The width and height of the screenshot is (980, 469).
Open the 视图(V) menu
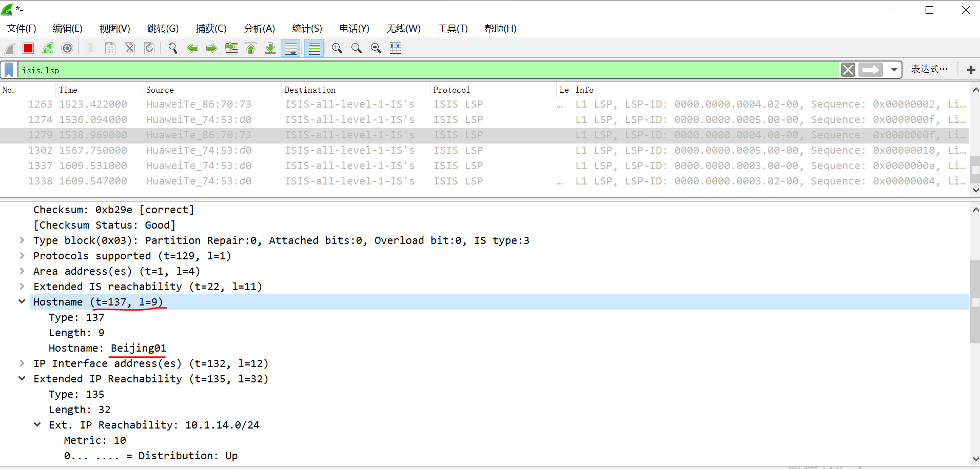115,29
